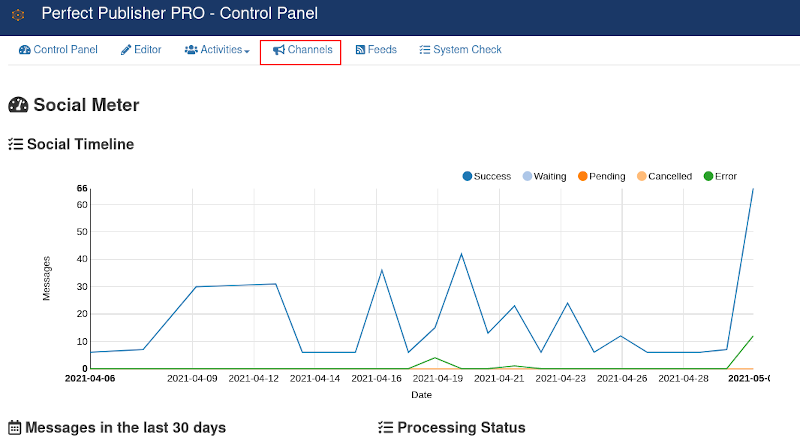Click the Waiting legend label

pyautogui.click(x=550, y=177)
